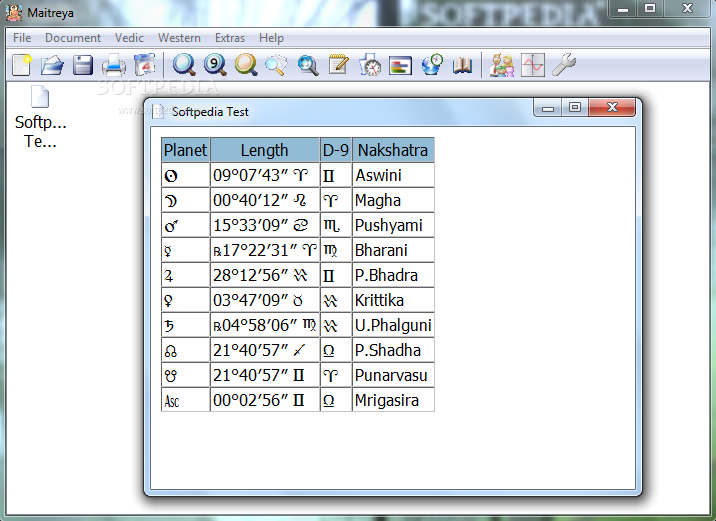Click the Maitreya application title icon
The width and height of the screenshot is (716, 521).
pos(13,12)
